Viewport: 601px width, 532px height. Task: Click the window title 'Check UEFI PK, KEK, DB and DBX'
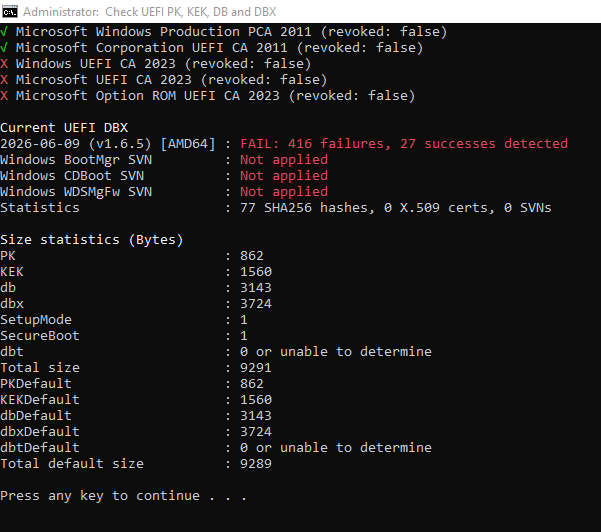[x=190, y=12]
